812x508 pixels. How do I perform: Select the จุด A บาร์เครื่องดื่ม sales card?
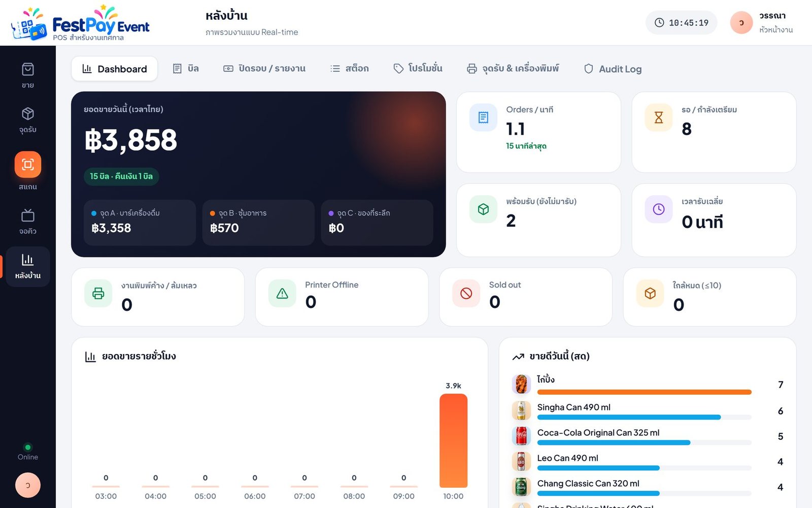click(x=140, y=223)
